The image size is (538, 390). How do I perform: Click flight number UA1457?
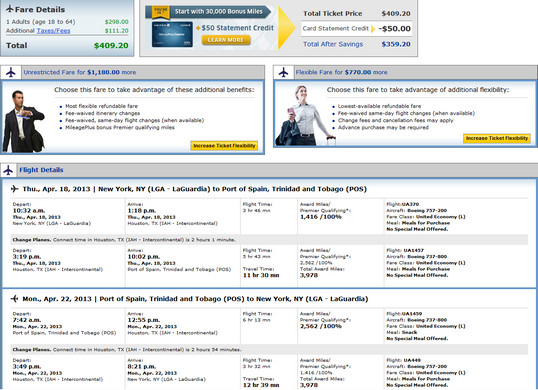point(414,250)
